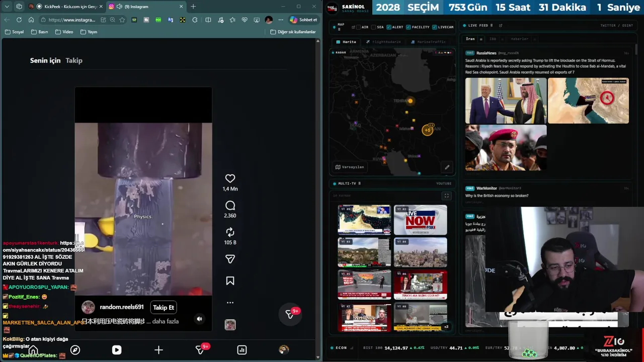Open Instagram dashboard chart icon
The image size is (644, 362).
click(242, 350)
